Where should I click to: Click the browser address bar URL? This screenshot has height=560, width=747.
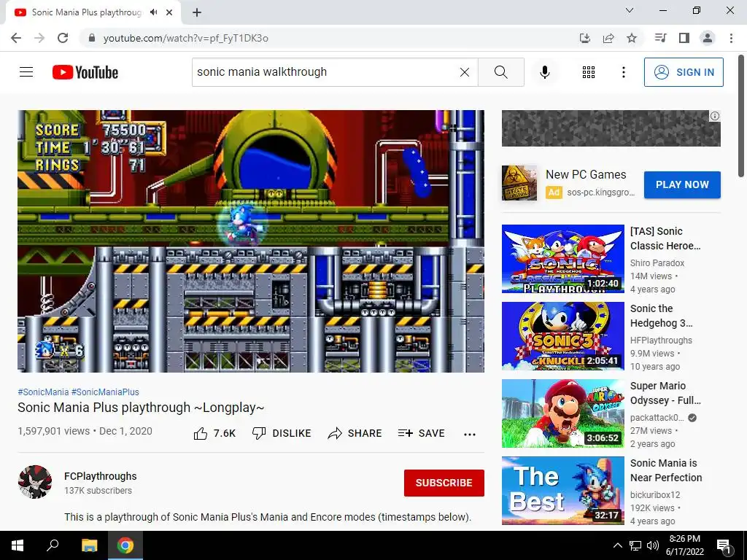pyautogui.click(x=186, y=38)
